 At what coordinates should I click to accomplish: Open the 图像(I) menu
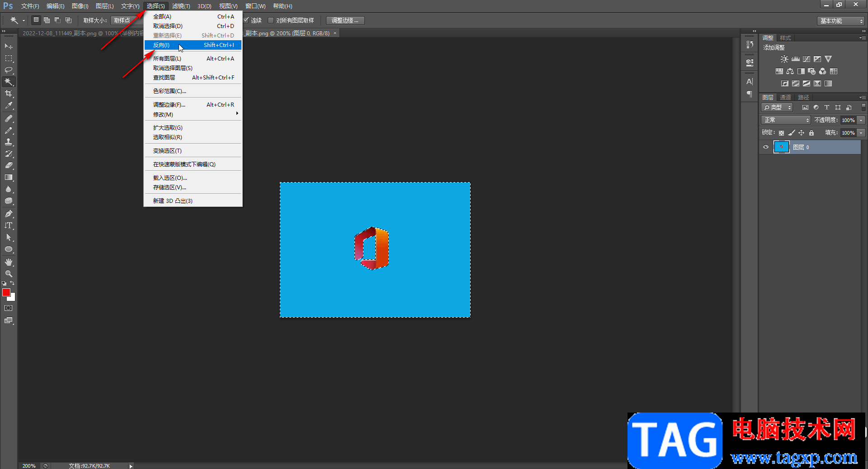[80, 6]
